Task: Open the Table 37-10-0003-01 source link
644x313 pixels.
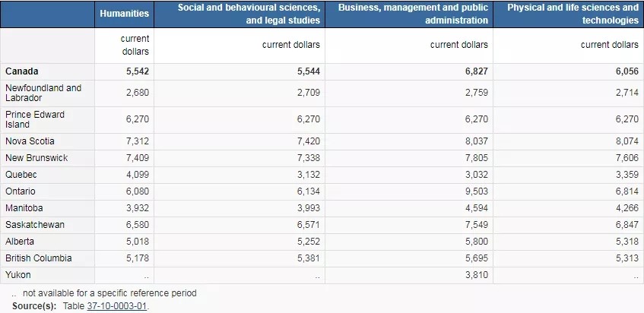Action: coord(116,306)
